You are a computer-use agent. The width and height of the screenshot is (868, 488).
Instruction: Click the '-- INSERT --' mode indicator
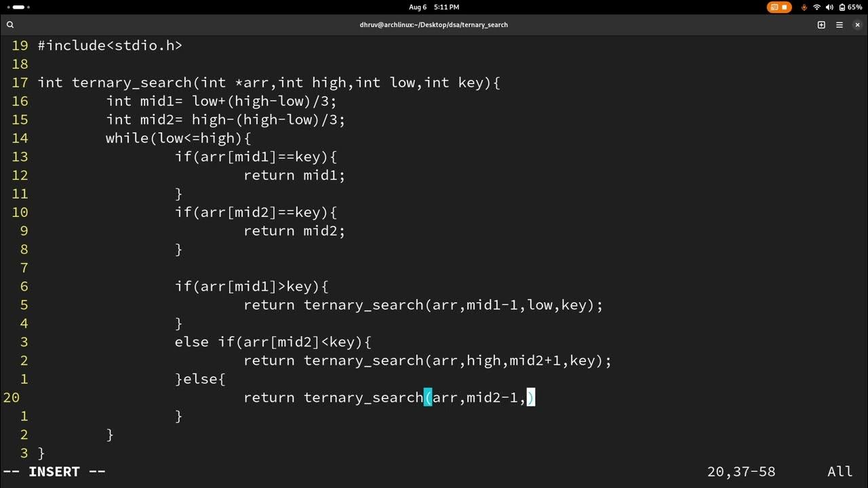point(54,471)
